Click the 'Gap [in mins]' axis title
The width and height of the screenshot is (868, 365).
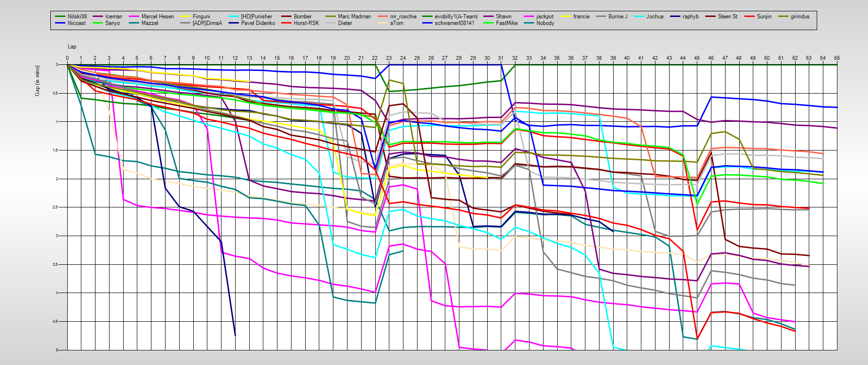[37, 81]
